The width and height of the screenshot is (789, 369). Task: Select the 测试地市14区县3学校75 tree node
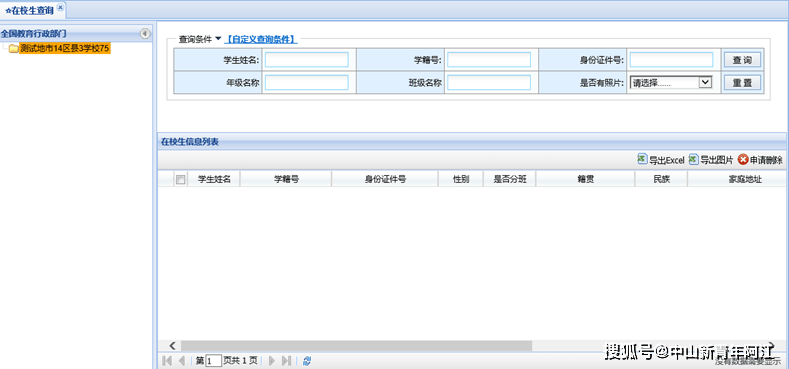[65, 48]
